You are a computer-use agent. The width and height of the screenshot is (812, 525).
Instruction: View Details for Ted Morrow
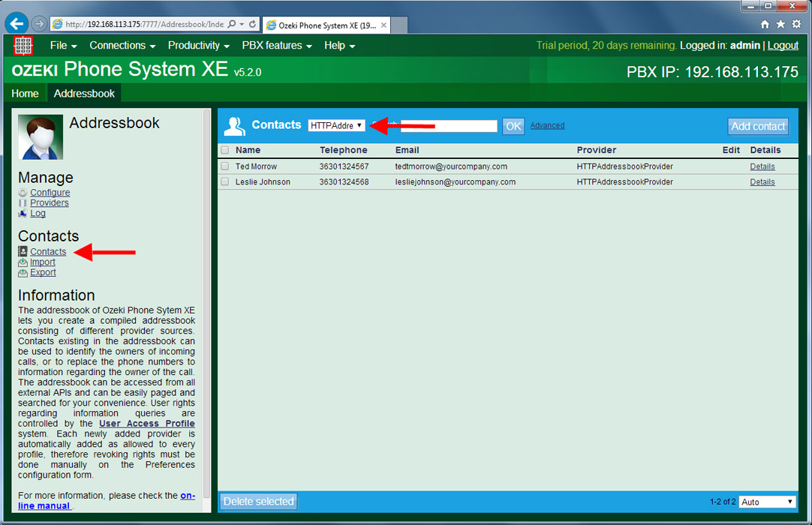(762, 166)
